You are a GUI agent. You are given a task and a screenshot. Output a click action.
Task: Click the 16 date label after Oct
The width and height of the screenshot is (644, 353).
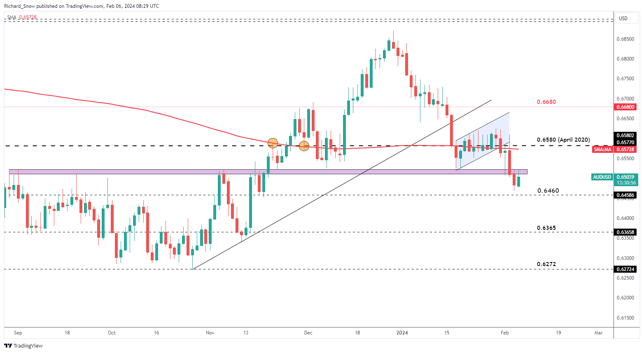pos(156,333)
